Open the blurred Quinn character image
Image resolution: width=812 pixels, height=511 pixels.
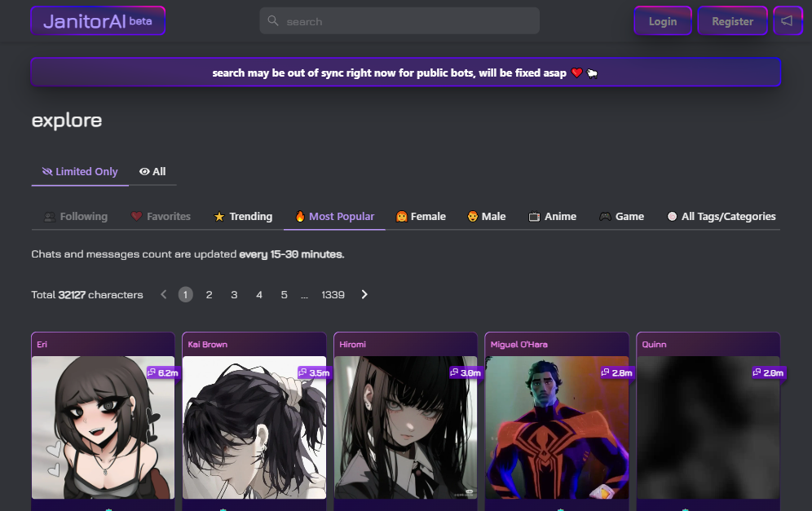708,428
